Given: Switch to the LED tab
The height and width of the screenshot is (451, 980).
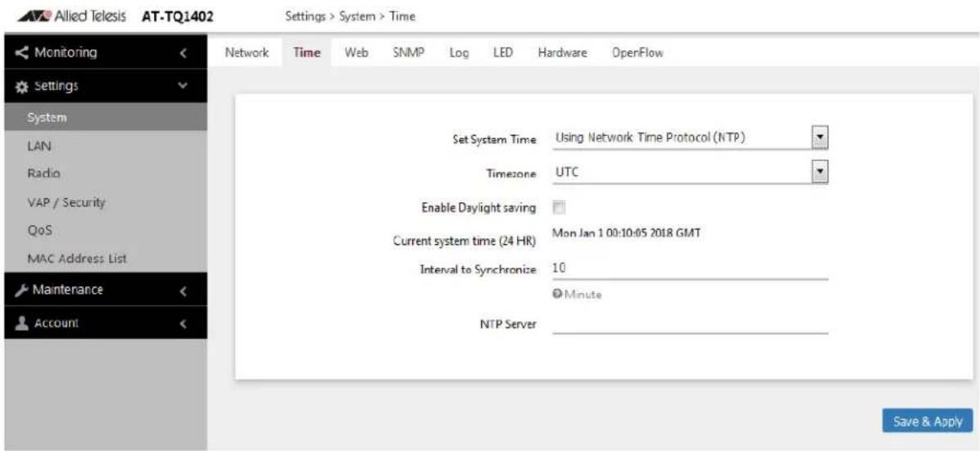Looking at the screenshot, I should (502, 53).
